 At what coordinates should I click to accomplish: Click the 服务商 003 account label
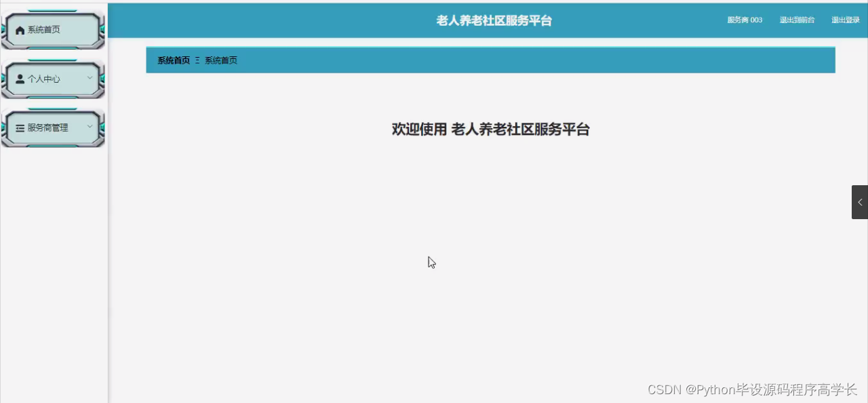pyautogui.click(x=744, y=20)
